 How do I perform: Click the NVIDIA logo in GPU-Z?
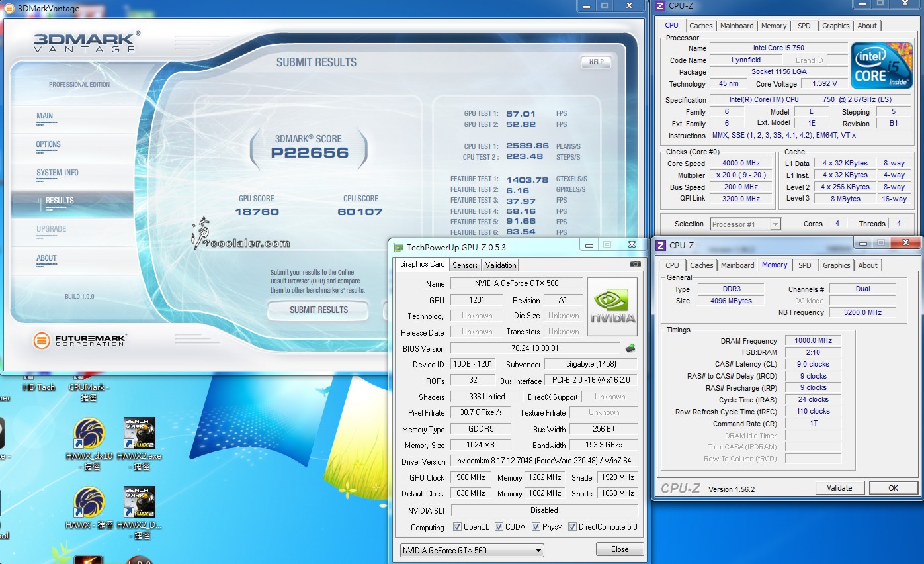612,306
